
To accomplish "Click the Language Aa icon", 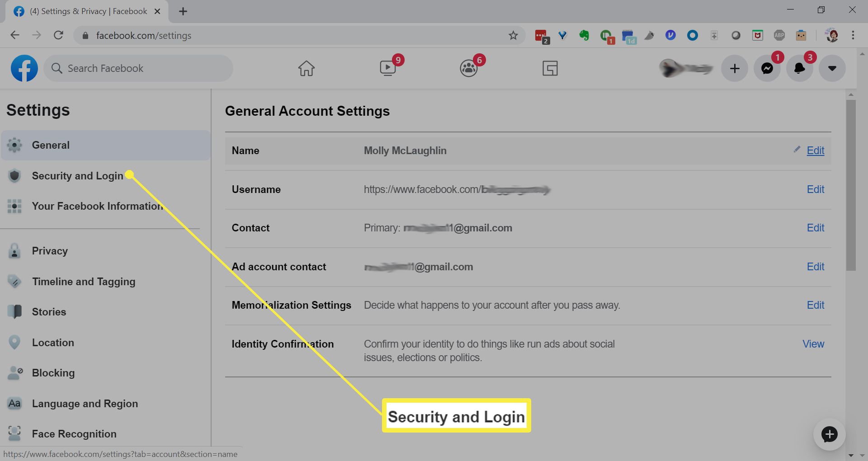I will click(x=14, y=404).
